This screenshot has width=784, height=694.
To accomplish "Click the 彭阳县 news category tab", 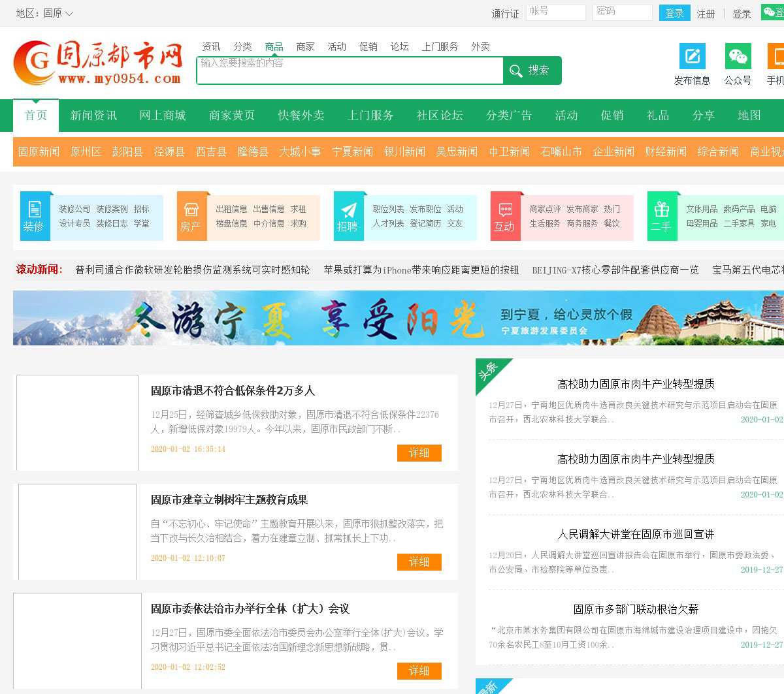I will (127, 151).
